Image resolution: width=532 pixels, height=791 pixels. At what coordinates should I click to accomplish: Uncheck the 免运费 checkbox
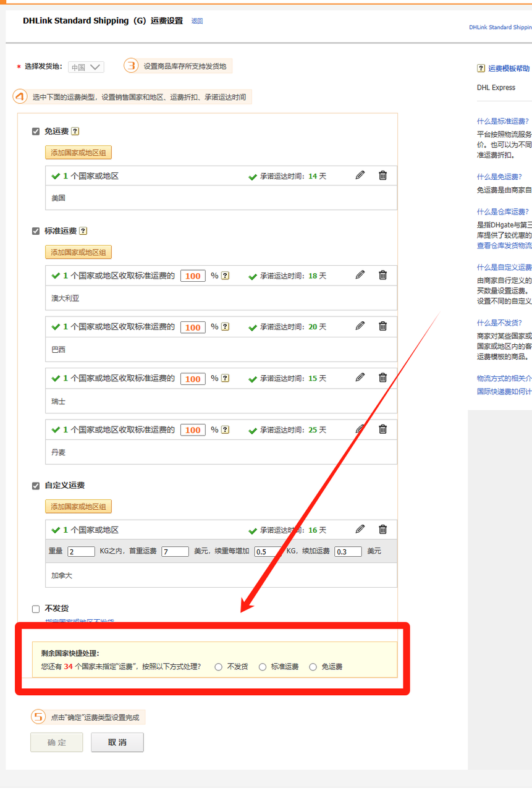click(x=36, y=130)
